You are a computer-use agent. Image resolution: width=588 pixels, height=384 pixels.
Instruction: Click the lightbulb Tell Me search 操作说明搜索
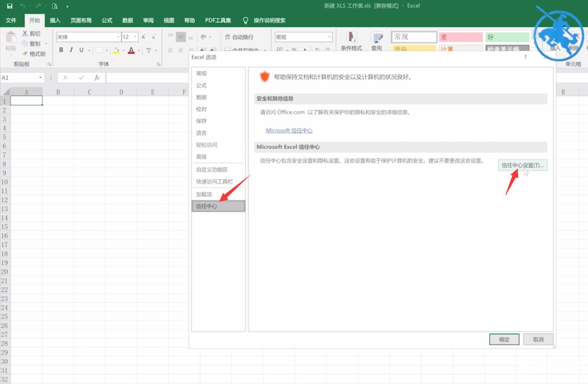click(264, 20)
